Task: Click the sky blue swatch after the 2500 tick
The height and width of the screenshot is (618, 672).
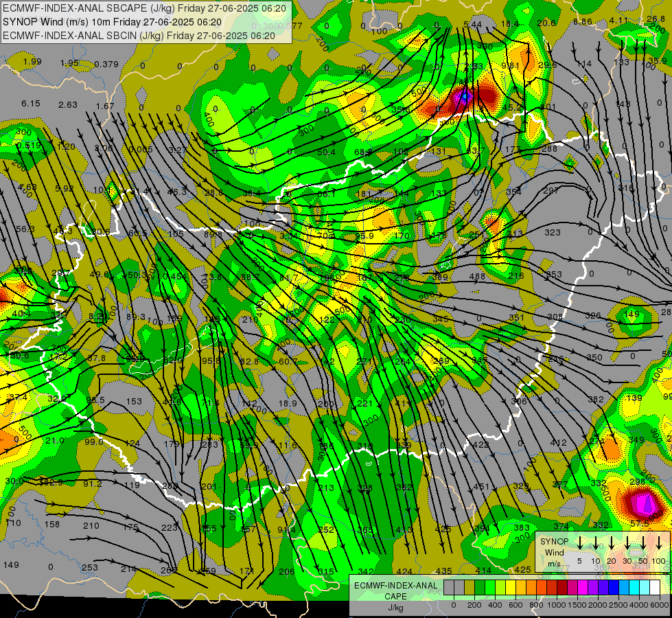Action: click(x=623, y=587)
